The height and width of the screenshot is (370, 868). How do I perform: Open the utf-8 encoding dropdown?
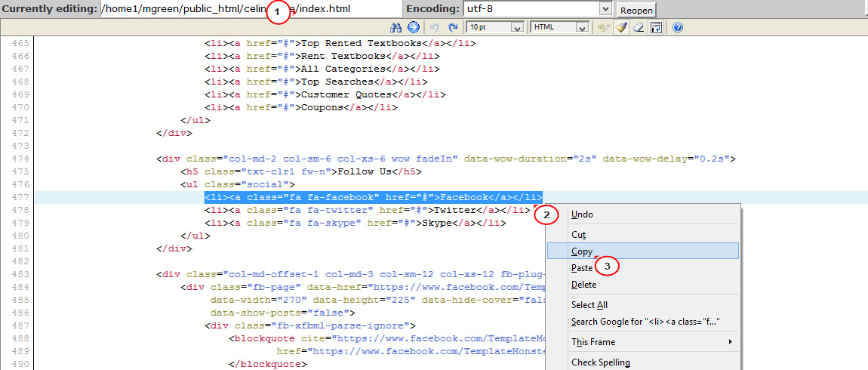tap(537, 9)
